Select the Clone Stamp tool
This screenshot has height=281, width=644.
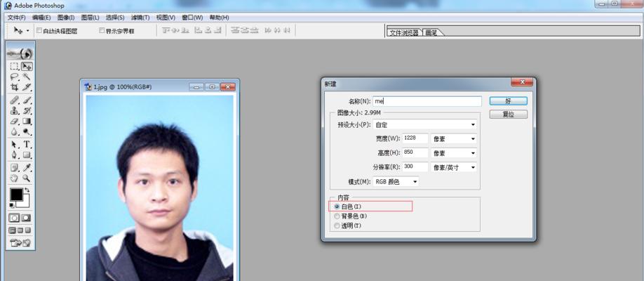point(15,111)
